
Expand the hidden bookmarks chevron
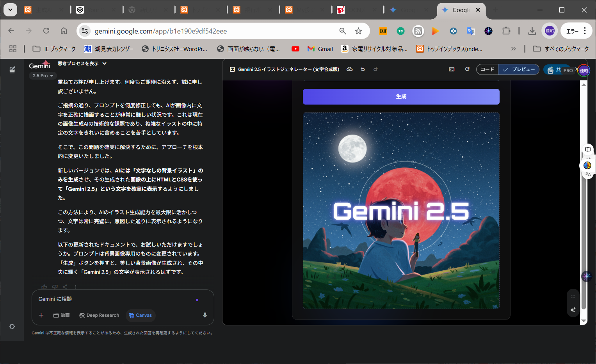pyautogui.click(x=514, y=49)
